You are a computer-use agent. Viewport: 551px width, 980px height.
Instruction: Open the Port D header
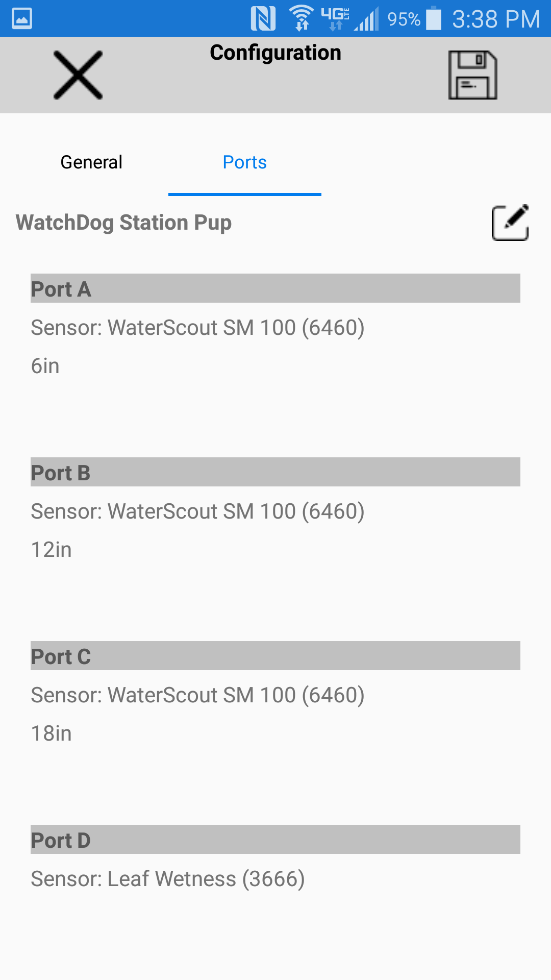pyautogui.click(x=275, y=840)
